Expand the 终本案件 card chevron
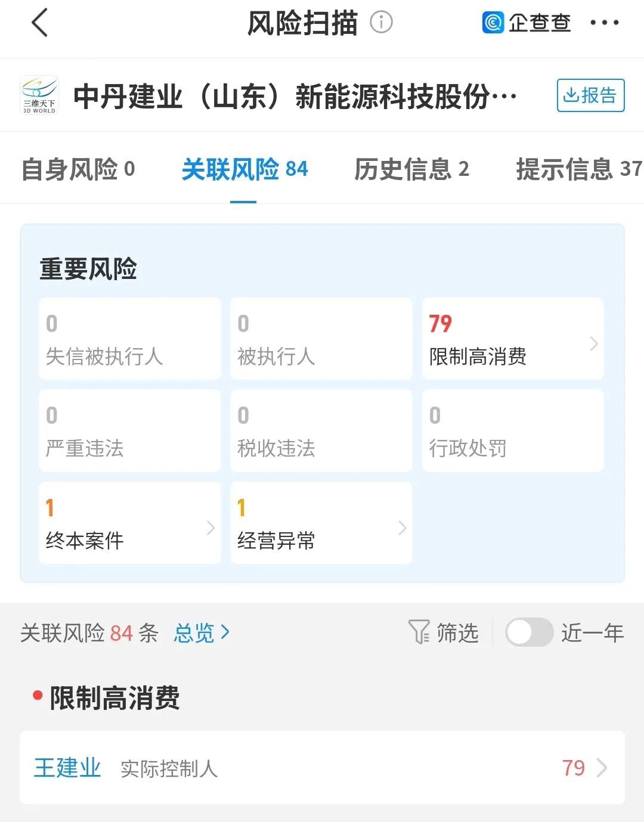The height and width of the screenshot is (822, 644). click(210, 528)
